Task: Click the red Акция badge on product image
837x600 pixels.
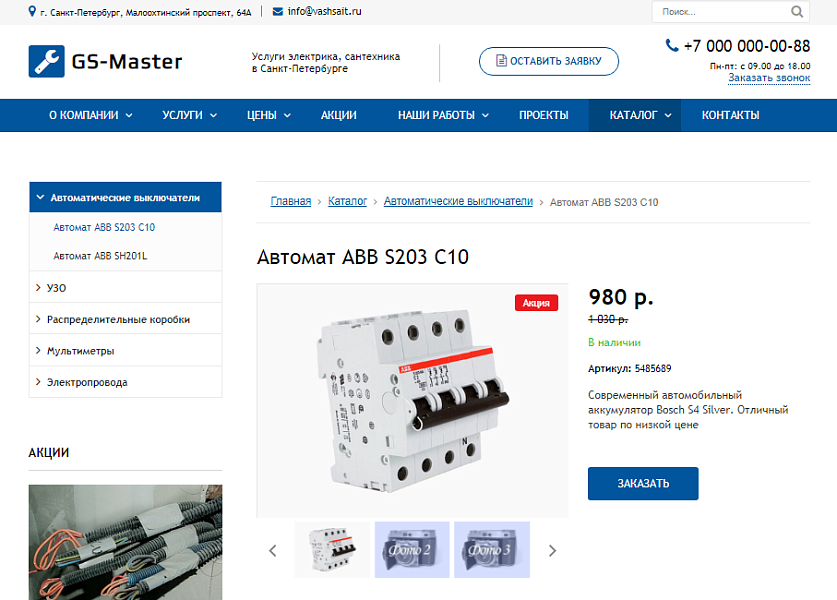Action: point(536,301)
